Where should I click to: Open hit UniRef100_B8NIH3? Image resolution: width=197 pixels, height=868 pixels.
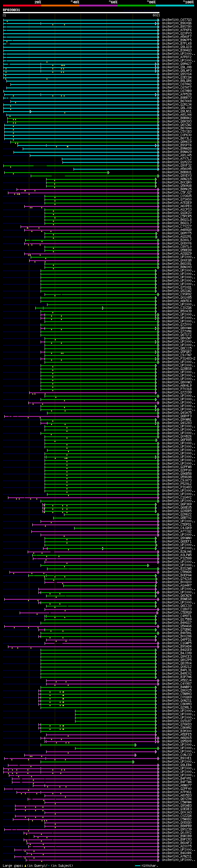[177, 267]
